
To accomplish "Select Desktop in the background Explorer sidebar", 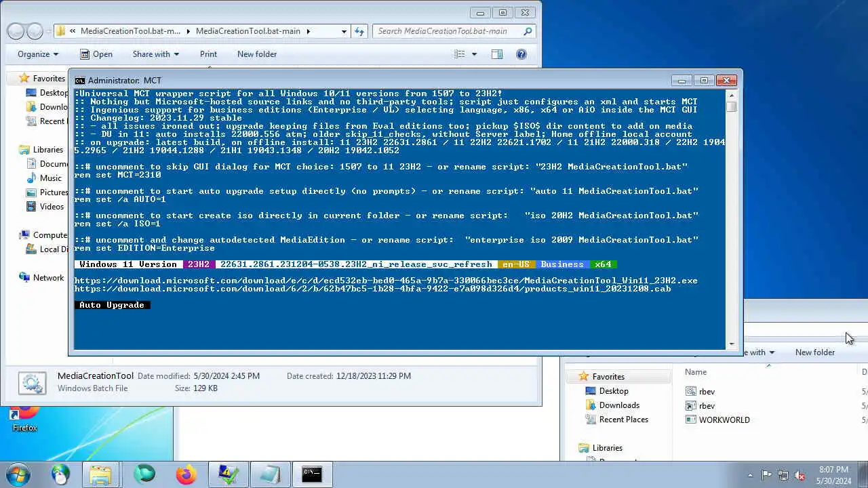I will (614, 391).
